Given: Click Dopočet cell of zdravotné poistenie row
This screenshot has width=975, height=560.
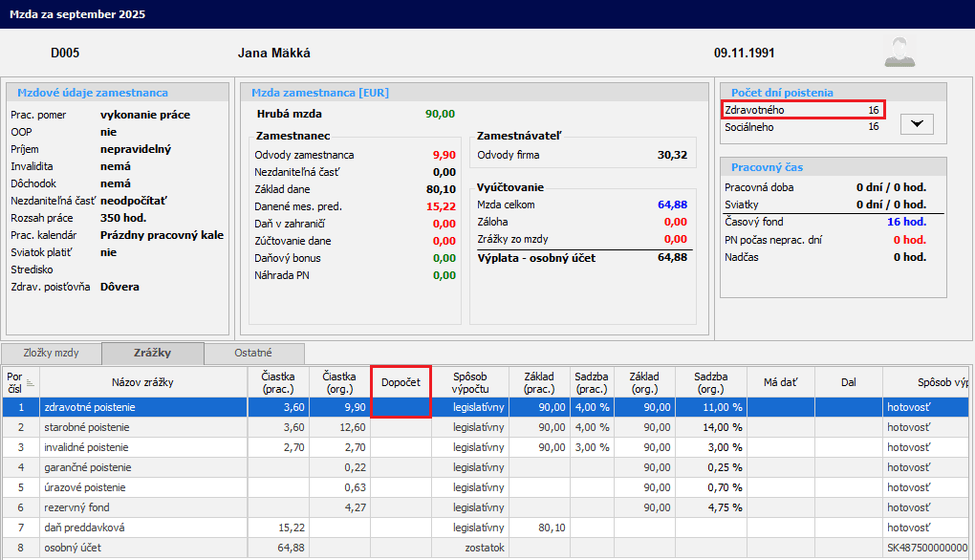Looking at the screenshot, I should coord(401,407).
